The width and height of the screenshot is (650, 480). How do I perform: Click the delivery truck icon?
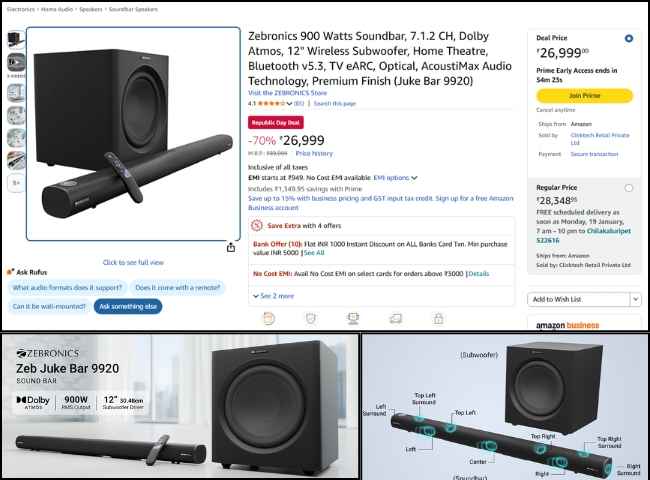pos(395,318)
